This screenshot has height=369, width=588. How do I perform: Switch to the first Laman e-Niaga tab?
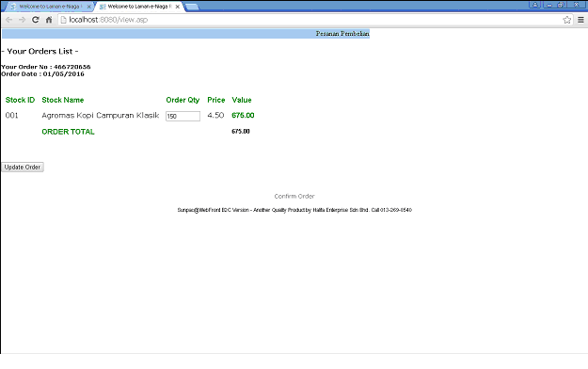(x=49, y=7)
